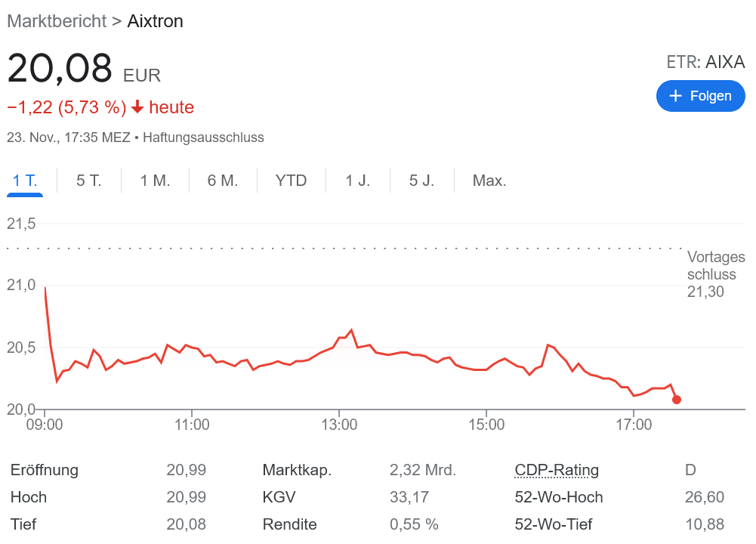756x544 pixels.
Task: View the 1 J. chart
Action: tap(356, 180)
